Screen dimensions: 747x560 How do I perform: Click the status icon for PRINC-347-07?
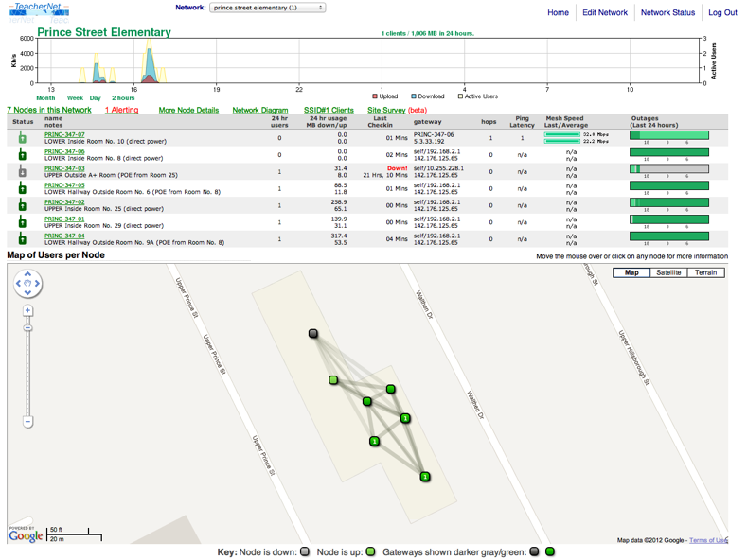click(22, 137)
